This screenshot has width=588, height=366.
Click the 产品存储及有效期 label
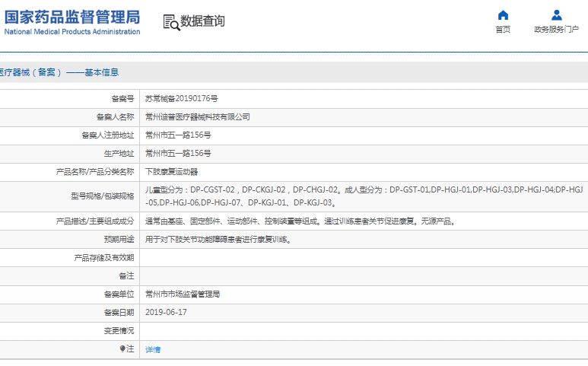tap(104, 258)
